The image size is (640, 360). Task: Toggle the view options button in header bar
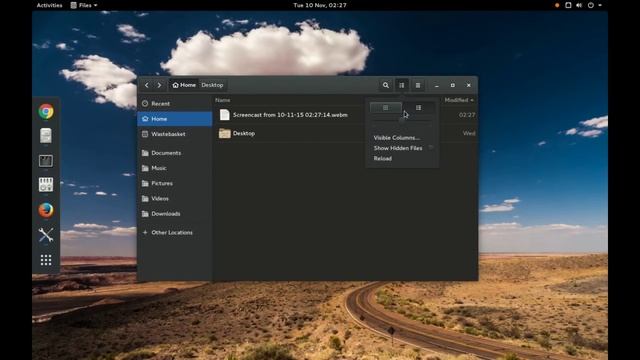[402, 85]
